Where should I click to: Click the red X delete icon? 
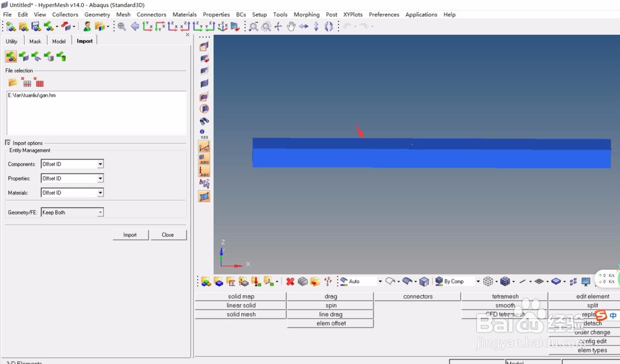pyautogui.click(x=290, y=282)
